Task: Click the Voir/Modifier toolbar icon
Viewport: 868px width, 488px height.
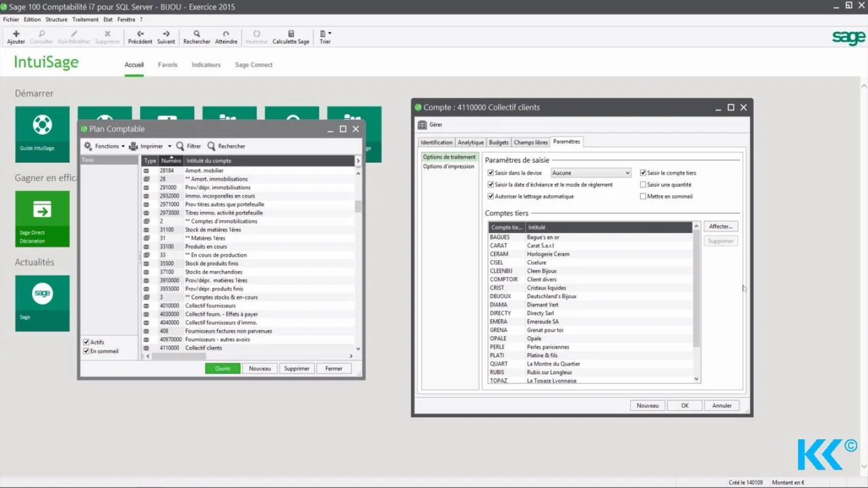Action: [74, 34]
